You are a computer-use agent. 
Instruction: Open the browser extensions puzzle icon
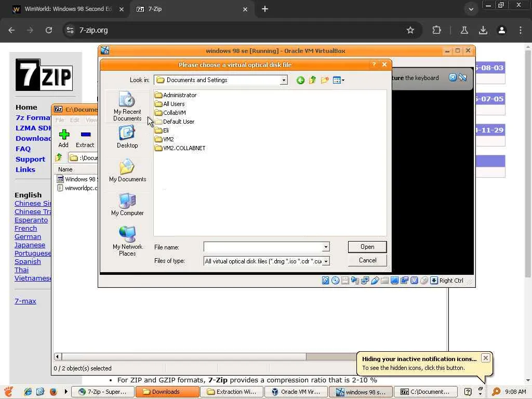point(436,30)
